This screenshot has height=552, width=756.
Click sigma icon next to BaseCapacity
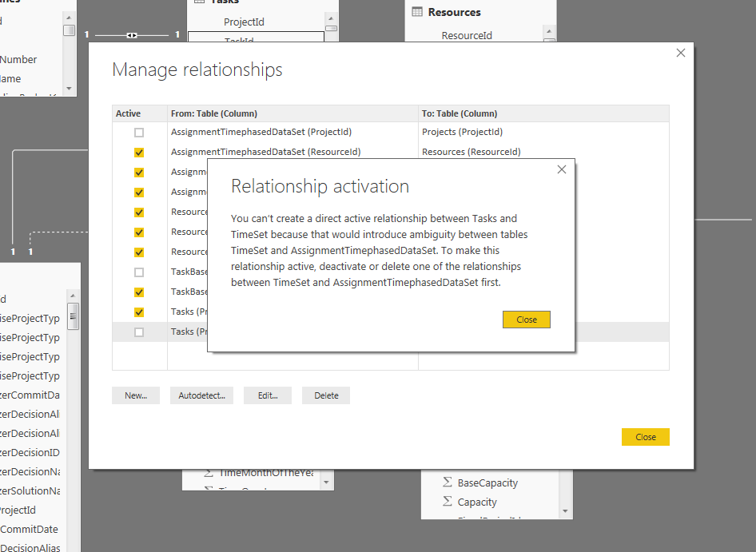(x=448, y=482)
